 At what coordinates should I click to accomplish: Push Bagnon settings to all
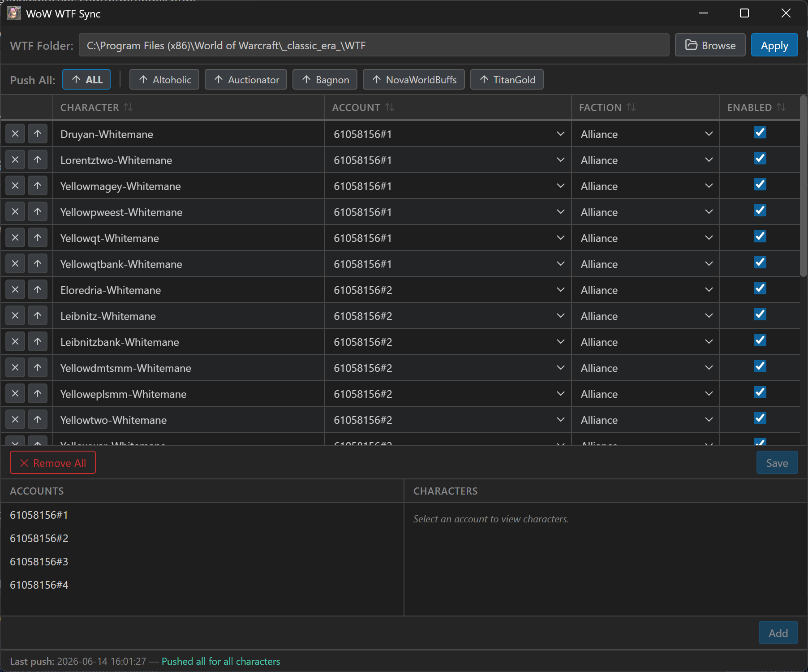click(x=325, y=80)
